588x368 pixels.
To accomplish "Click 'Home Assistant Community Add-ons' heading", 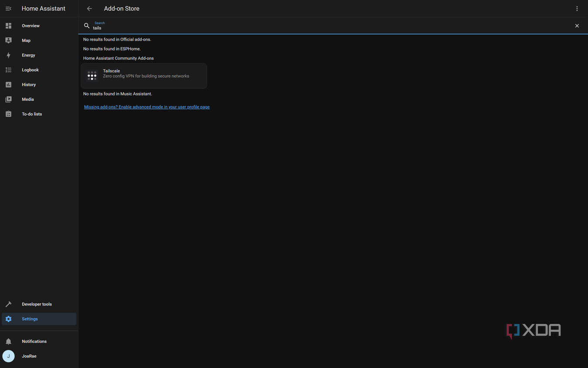I will click(118, 58).
